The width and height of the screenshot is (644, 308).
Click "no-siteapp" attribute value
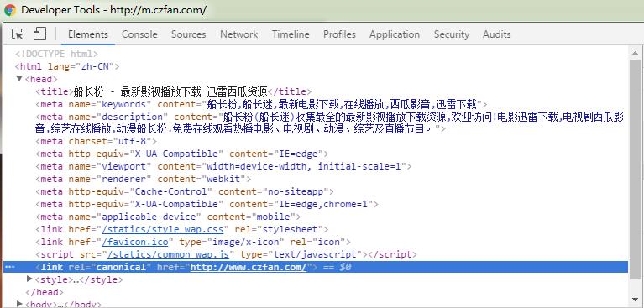click(296, 191)
